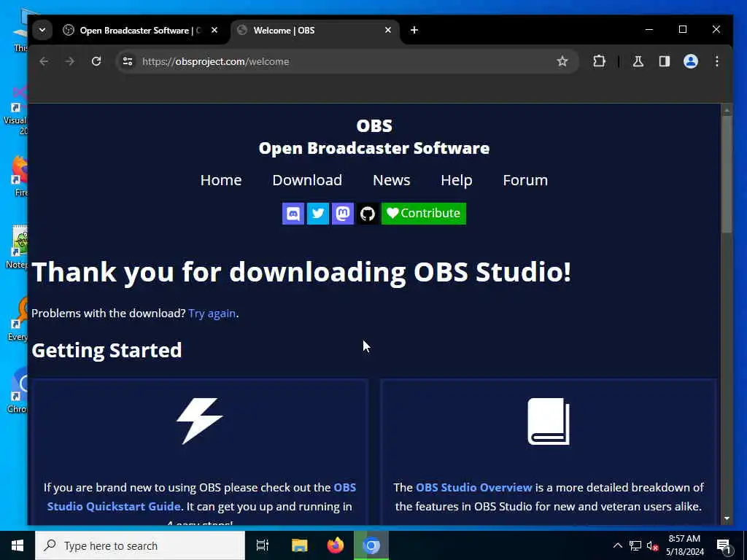Open the Mastodon icon link
The width and height of the screenshot is (747, 560).
[x=343, y=214]
